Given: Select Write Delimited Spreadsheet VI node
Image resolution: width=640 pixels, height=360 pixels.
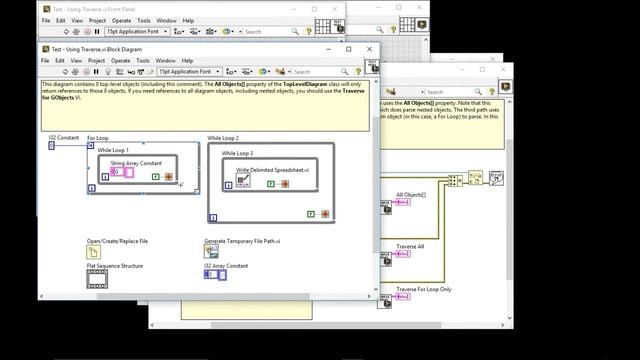Looking at the screenshot, I should point(243,180).
